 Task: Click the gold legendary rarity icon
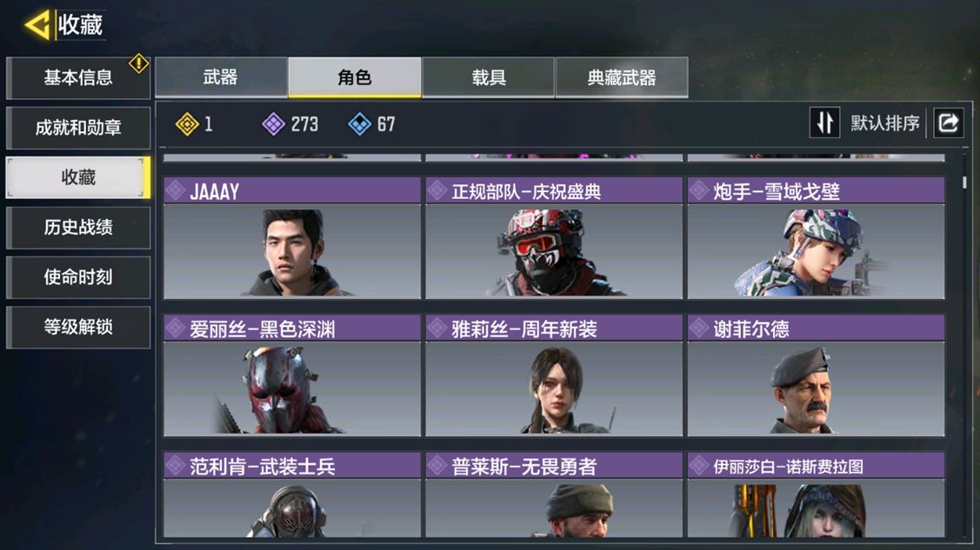(x=187, y=124)
